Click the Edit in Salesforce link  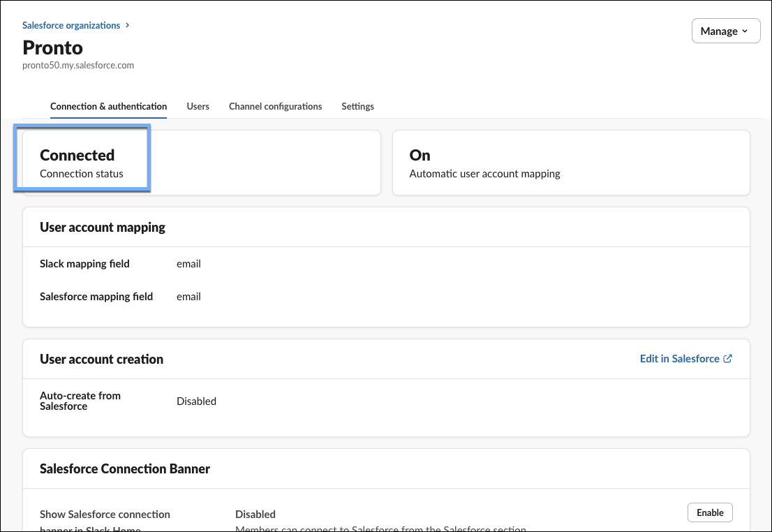679,359
